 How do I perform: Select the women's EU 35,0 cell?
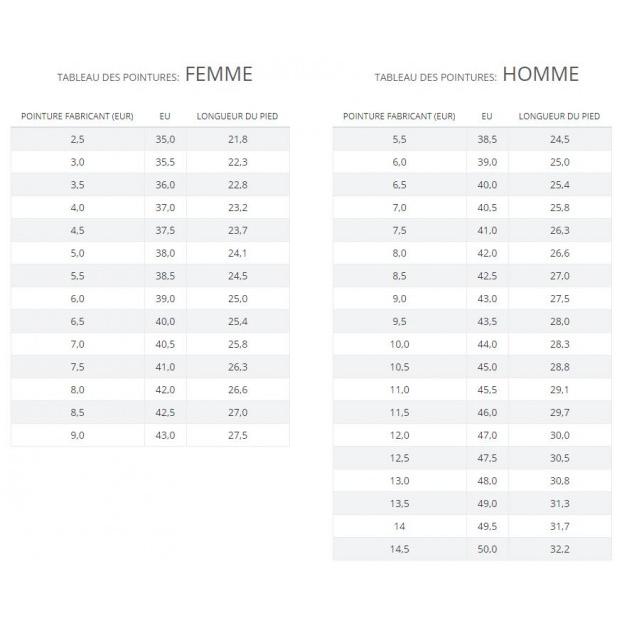click(x=165, y=139)
